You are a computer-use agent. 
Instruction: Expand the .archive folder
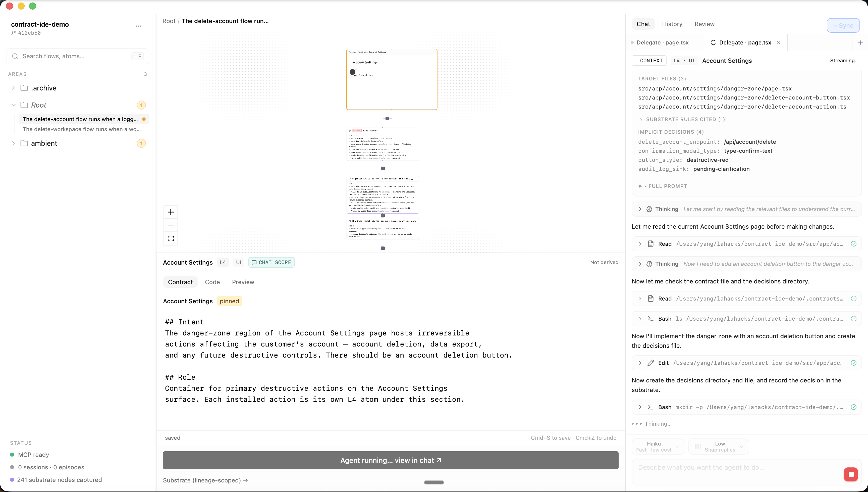coord(14,88)
